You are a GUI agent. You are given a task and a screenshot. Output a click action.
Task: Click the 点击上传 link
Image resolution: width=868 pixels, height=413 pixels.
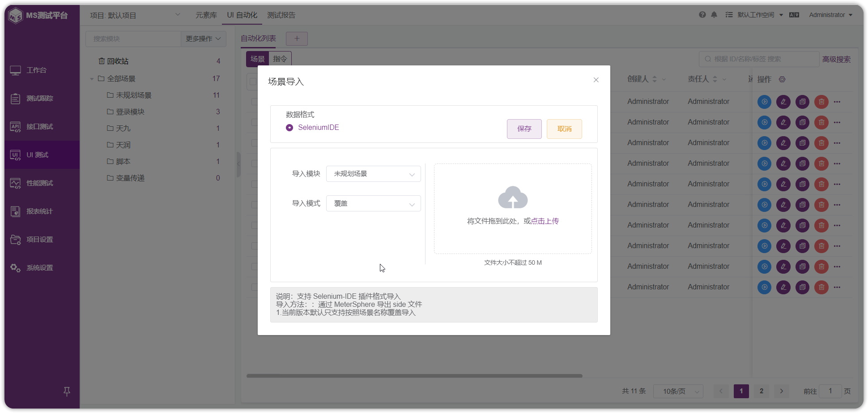pos(545,221)
